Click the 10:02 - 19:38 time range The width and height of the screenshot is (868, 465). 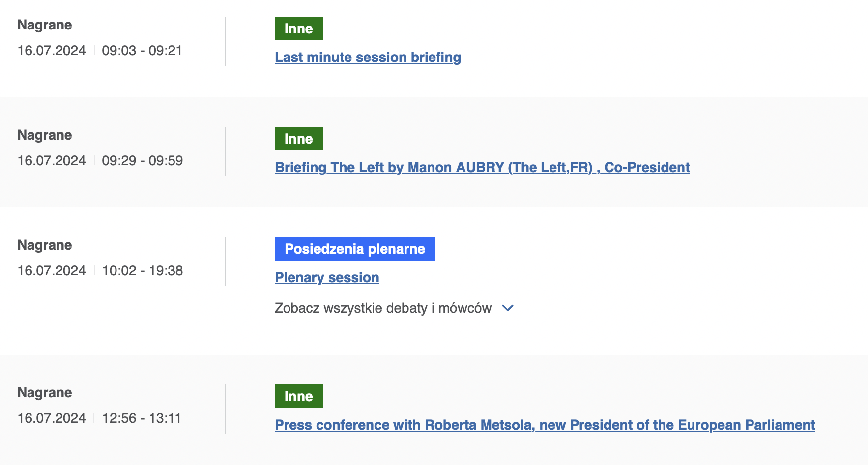[x=143, y=271]
